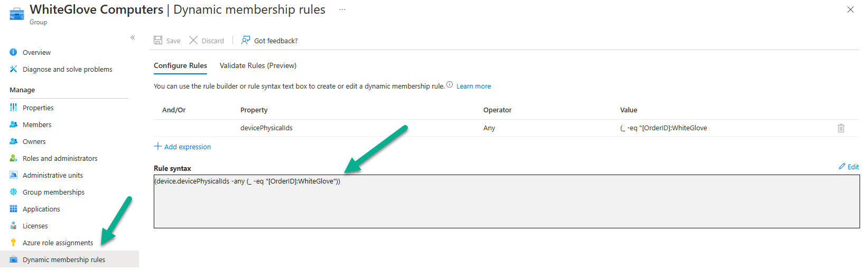
Task: Click the Rule syntax label
Action: pos(172,168)
